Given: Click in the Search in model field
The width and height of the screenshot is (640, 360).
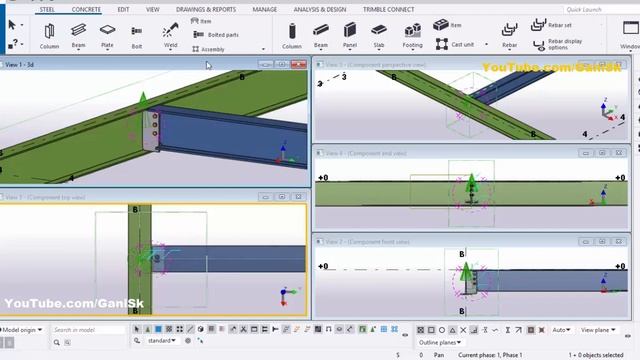Looking at the screenshot, I should tap(89, 330).
